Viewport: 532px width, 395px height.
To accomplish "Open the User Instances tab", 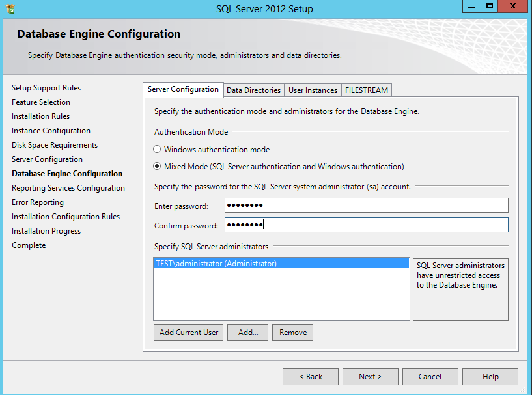I will click(x=313, y=90).
